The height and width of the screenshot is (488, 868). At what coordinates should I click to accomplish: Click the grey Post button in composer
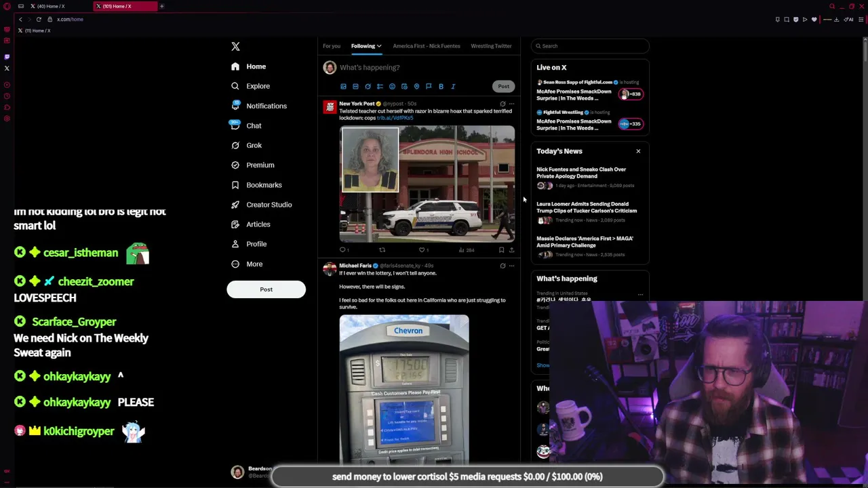coord(503,86)
